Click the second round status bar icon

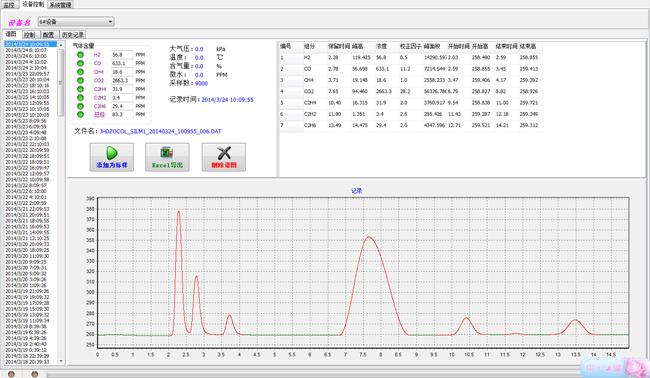coord(35,374)
